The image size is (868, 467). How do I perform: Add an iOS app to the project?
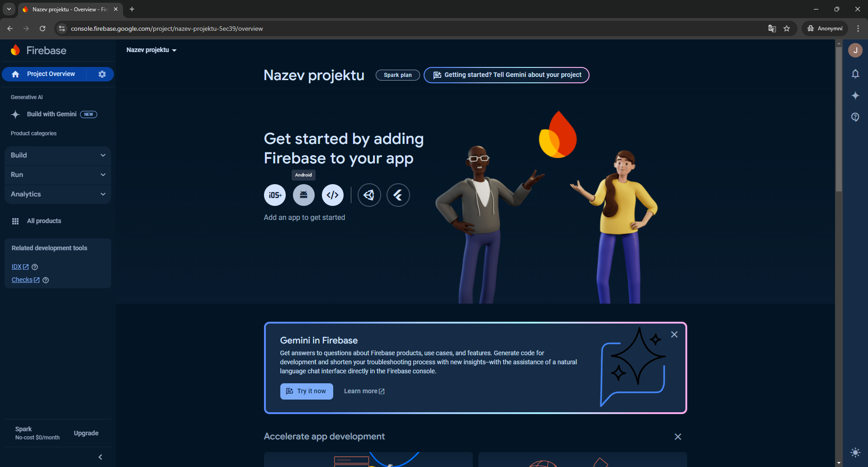coord(275,195)
